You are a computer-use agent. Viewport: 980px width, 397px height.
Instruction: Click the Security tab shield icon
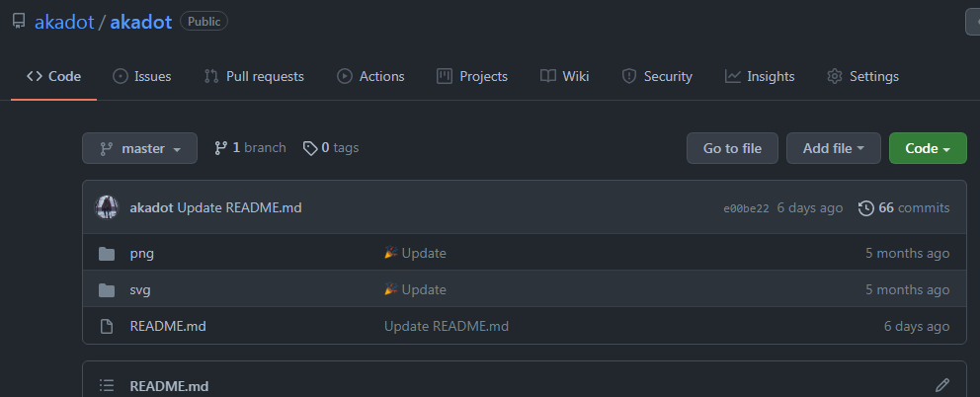628,76
